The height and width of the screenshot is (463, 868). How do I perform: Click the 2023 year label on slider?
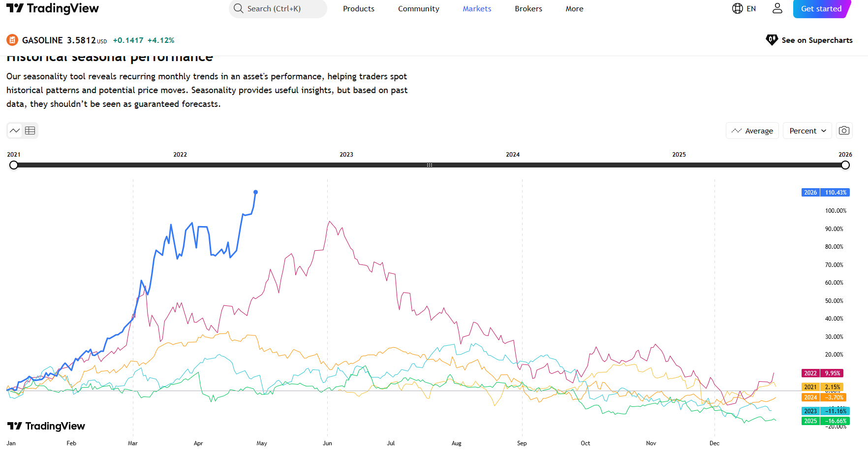pyautogui.click(x=346, y=154)
